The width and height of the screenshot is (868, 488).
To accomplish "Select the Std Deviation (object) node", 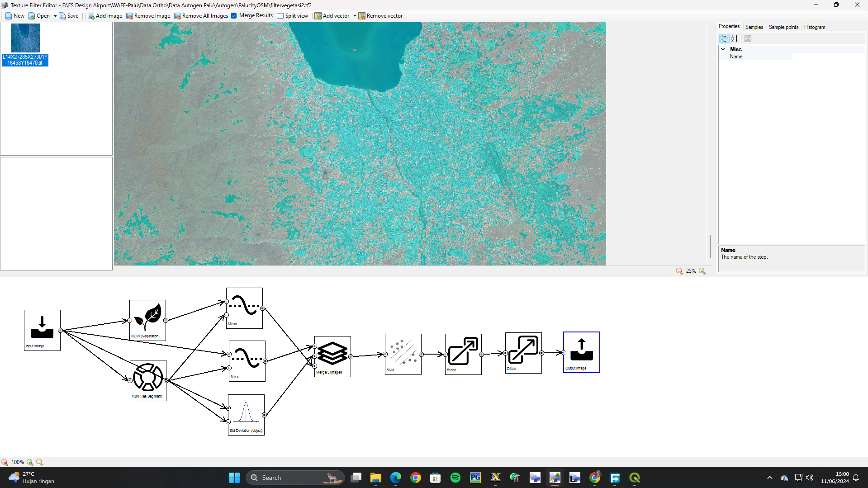I will click(246, 413).
